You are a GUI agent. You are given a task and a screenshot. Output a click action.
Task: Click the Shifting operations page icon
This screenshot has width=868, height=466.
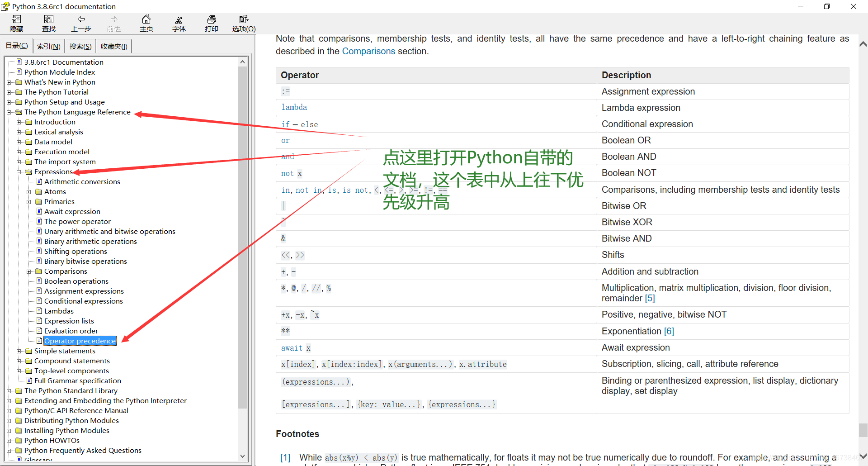pyautogui.click(x=39, y=251)
